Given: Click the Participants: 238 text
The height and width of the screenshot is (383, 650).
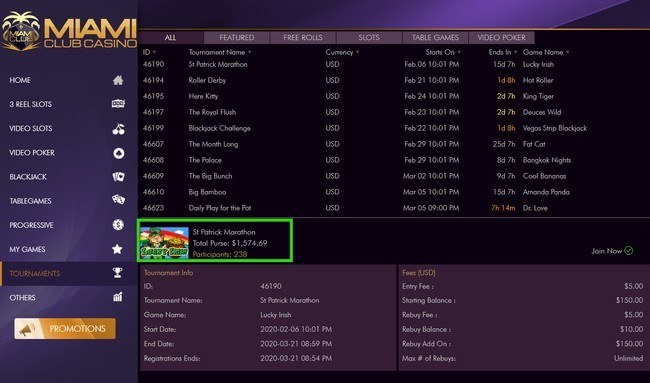Looking at the screenshot, I should click(x=220, y=254).
